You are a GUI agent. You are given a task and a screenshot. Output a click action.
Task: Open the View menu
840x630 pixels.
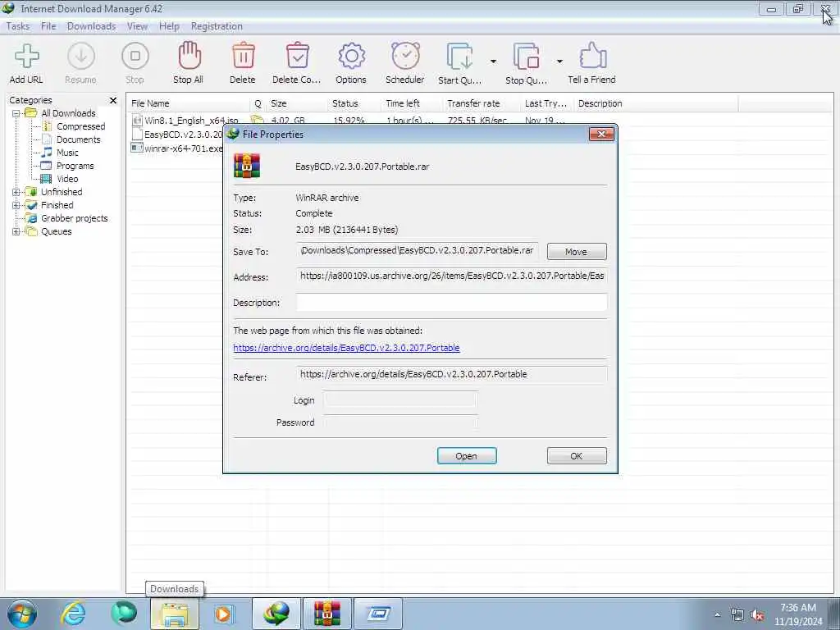click(137, 26)
